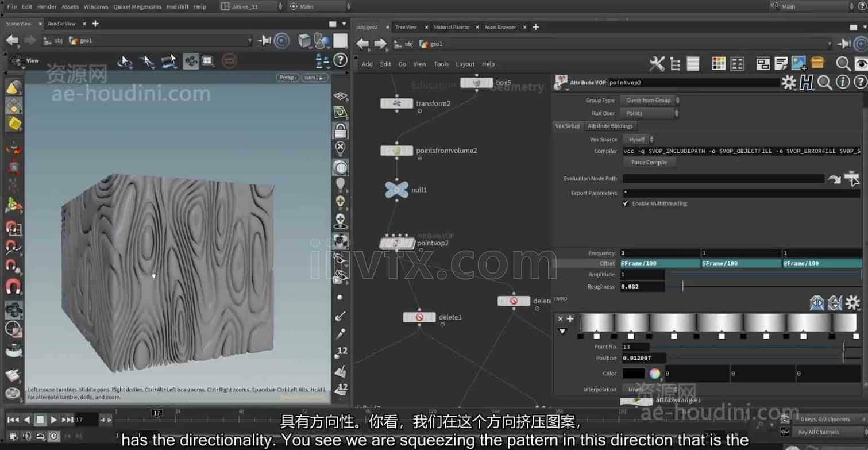Click the add background image icon
Viewport: 868px width, 450px height.
click(x=798, y=63)
